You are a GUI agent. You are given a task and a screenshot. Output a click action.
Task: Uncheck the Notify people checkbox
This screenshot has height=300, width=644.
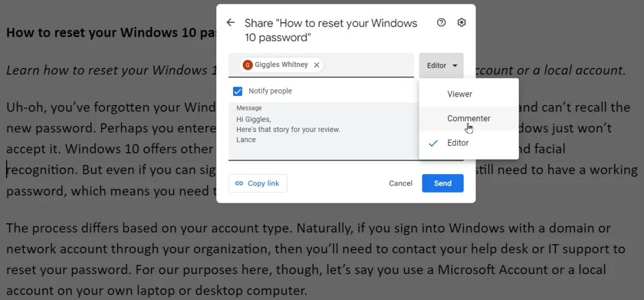(238, 91)
